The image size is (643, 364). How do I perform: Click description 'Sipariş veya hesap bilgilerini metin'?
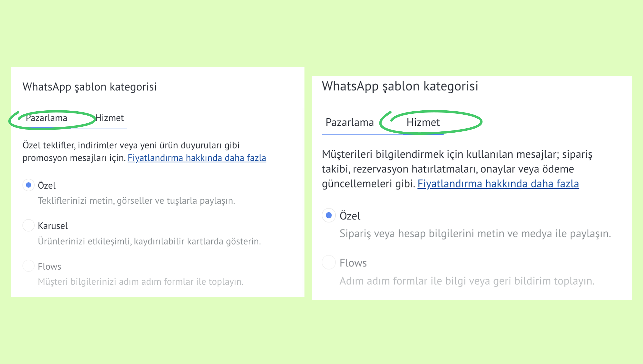[475, 234]
